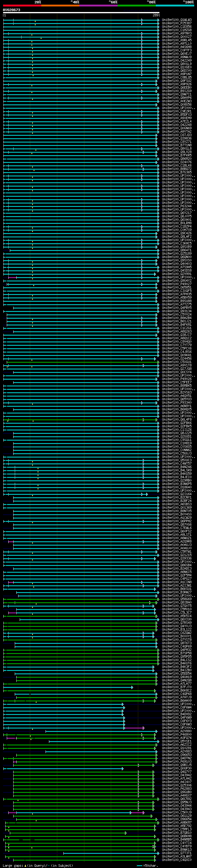197x868 pixels.
Task: Select label UniRef100_Q6XIU0
Action: click(176, 620)
